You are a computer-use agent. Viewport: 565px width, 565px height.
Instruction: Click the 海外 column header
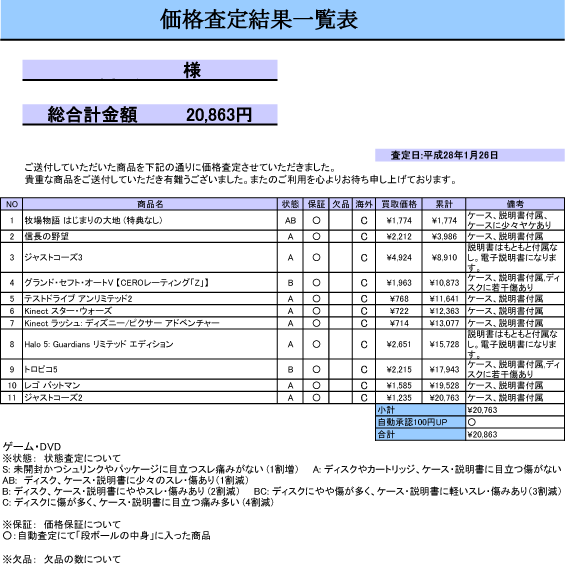[x=364, y=204]
